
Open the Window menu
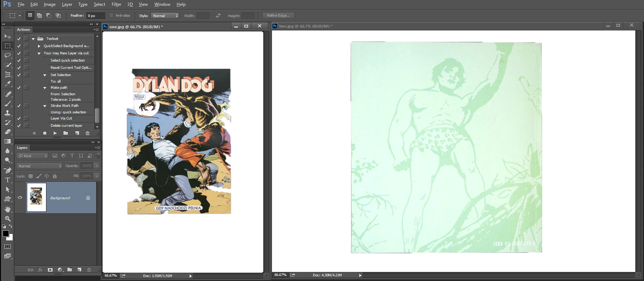point(162,4)
